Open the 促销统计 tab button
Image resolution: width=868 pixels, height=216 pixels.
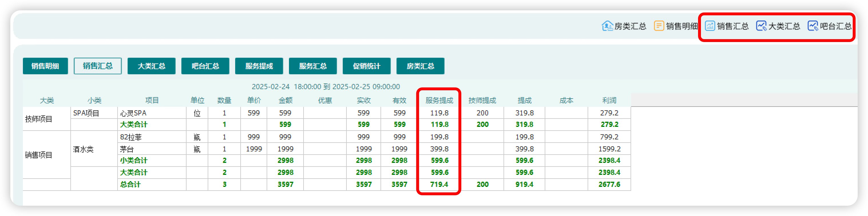366,66
